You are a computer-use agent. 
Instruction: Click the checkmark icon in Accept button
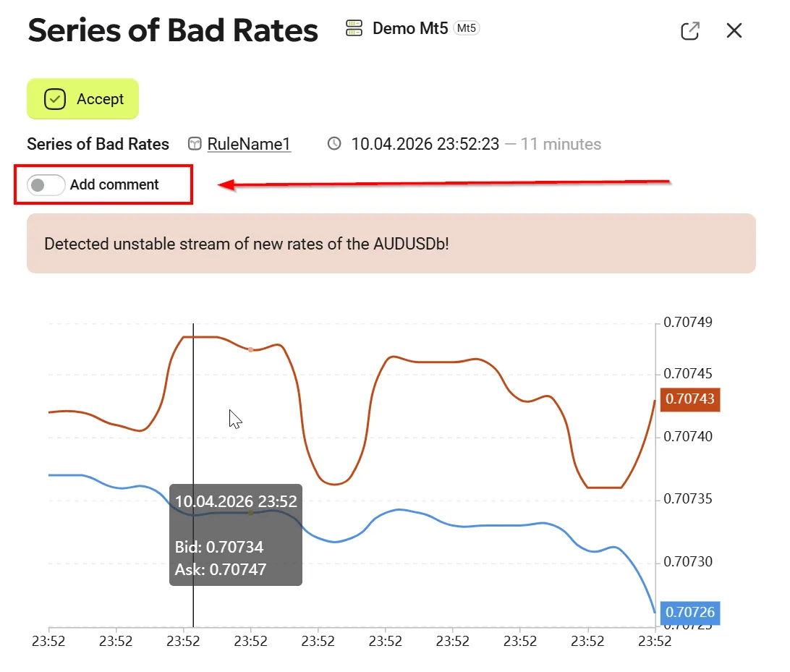point(55,99)
